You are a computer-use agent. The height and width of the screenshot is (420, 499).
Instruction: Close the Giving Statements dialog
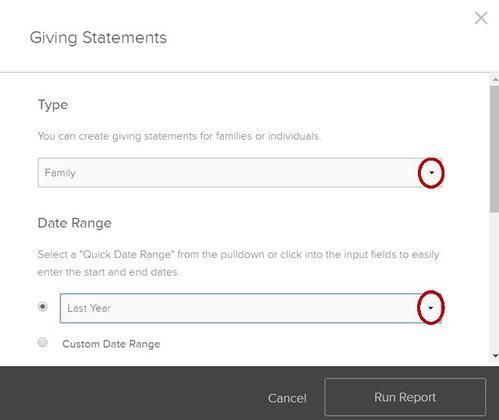pos(481,18)
